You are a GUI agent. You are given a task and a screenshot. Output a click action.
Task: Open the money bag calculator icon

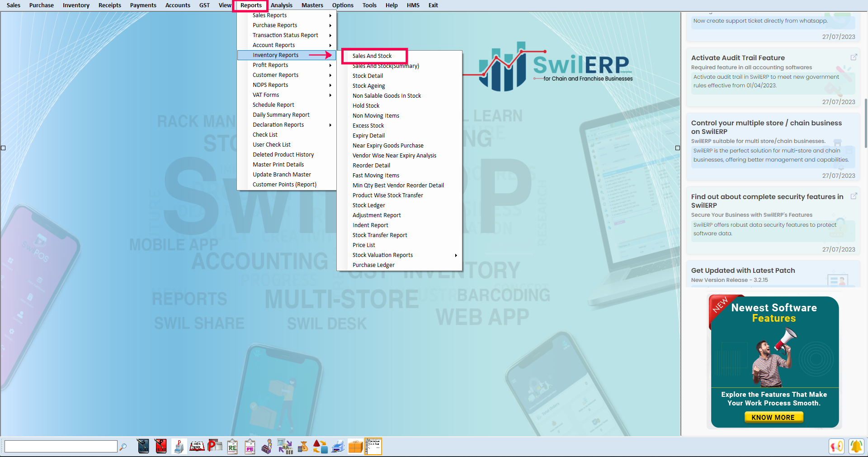coord(303,447)
